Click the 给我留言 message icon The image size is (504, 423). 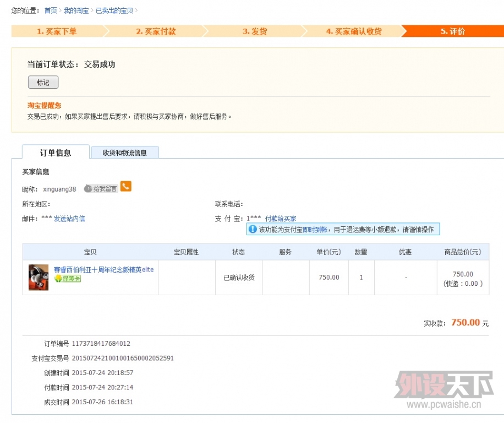(x=101, y=189)
